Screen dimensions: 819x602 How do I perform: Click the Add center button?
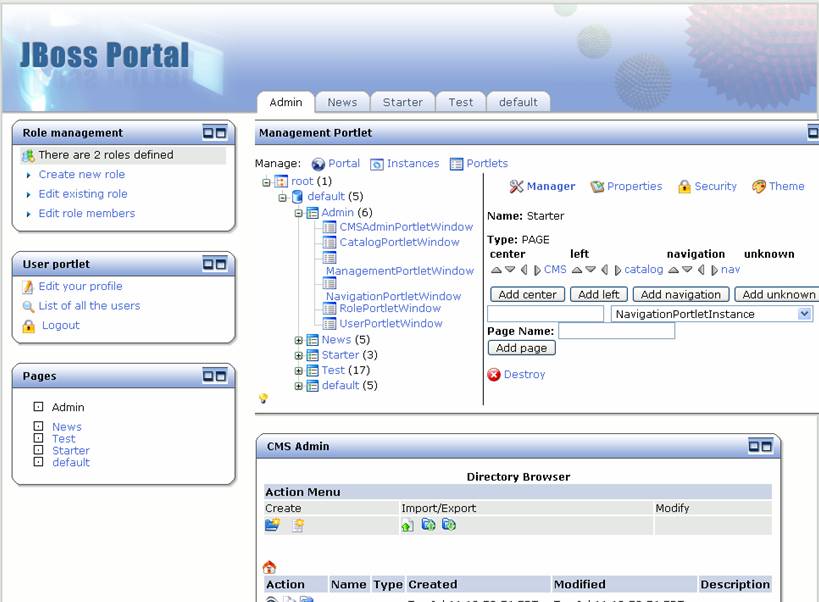point(528,294)
